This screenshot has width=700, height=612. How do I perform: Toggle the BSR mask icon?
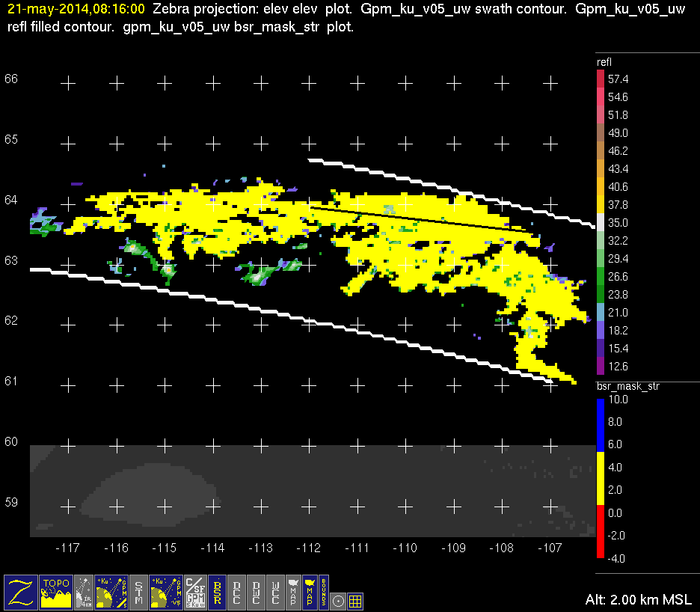(x=218, y=591)
